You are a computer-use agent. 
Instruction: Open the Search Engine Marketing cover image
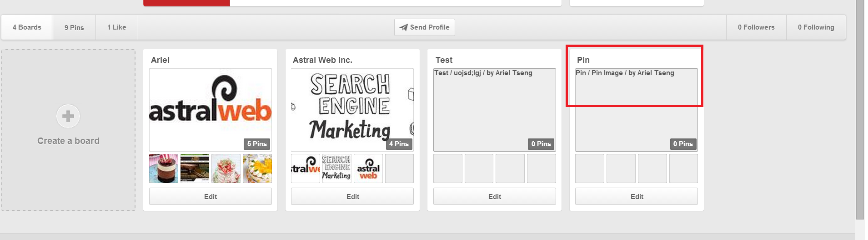tap(352, 110)
